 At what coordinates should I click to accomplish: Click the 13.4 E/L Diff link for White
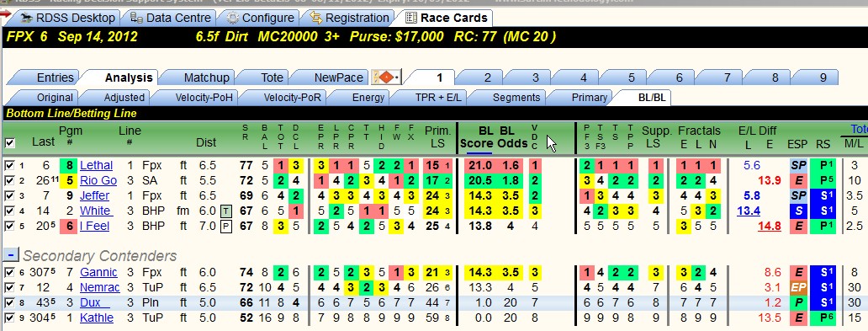(x=749, y=211)
